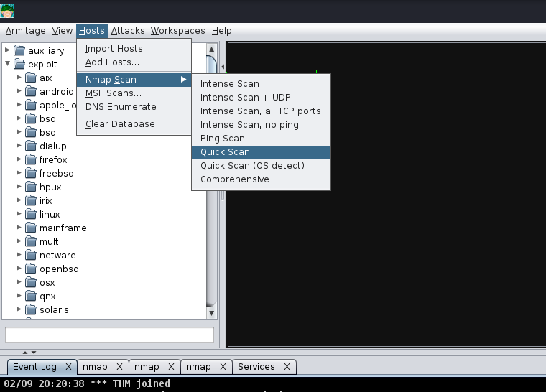This screenshot has width=546, height=392.
Task: Close the Services tab
Action: (x=287, y=367)
